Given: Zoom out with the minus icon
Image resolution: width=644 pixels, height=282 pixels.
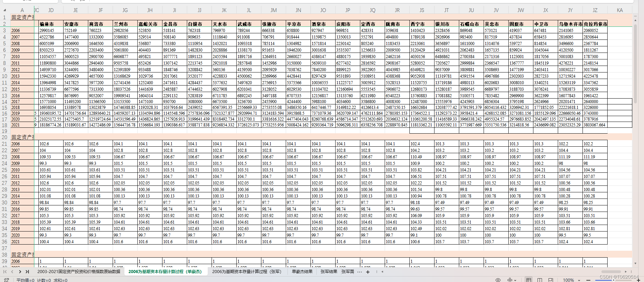Looking at the screenshot, I should point(588,280).
